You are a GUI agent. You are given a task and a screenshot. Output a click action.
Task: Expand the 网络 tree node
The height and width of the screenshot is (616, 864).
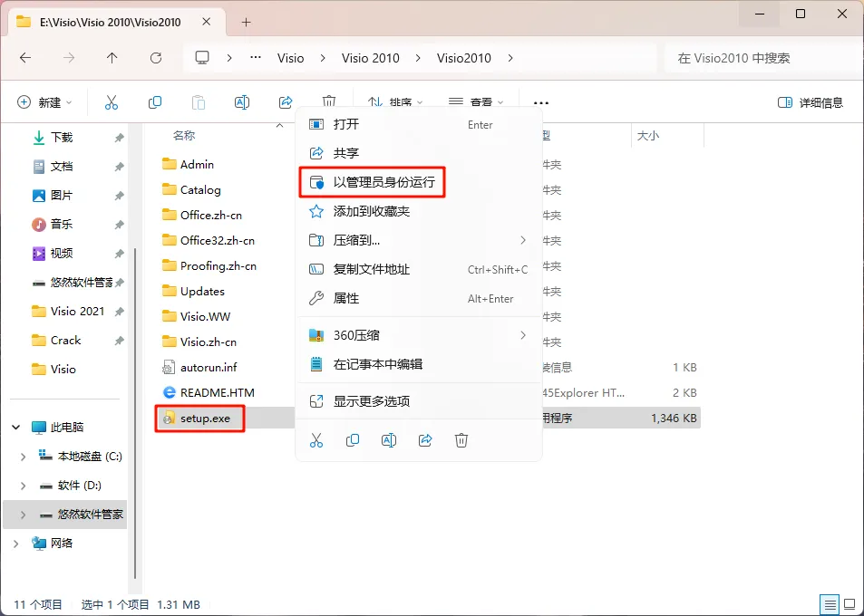point(16,544)
